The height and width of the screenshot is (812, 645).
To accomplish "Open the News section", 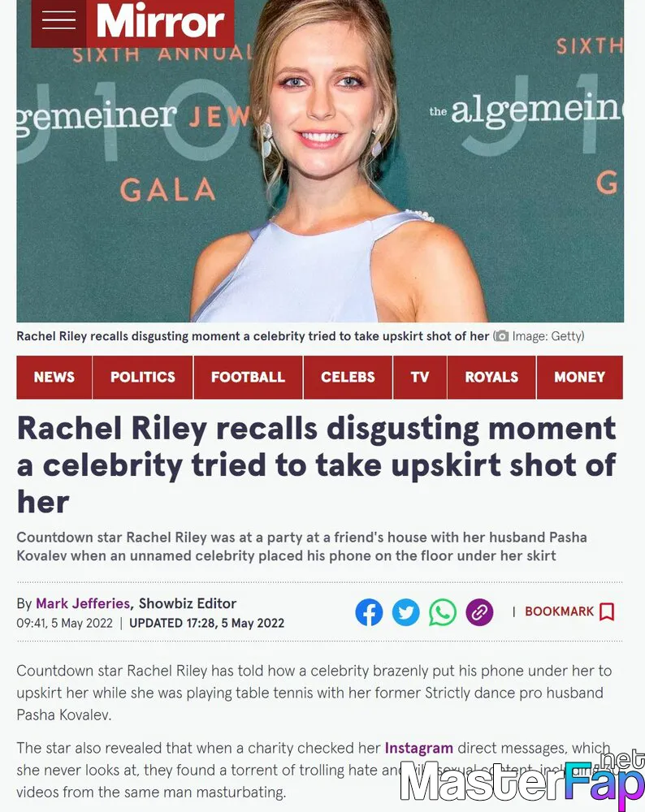I will [54, 377].
